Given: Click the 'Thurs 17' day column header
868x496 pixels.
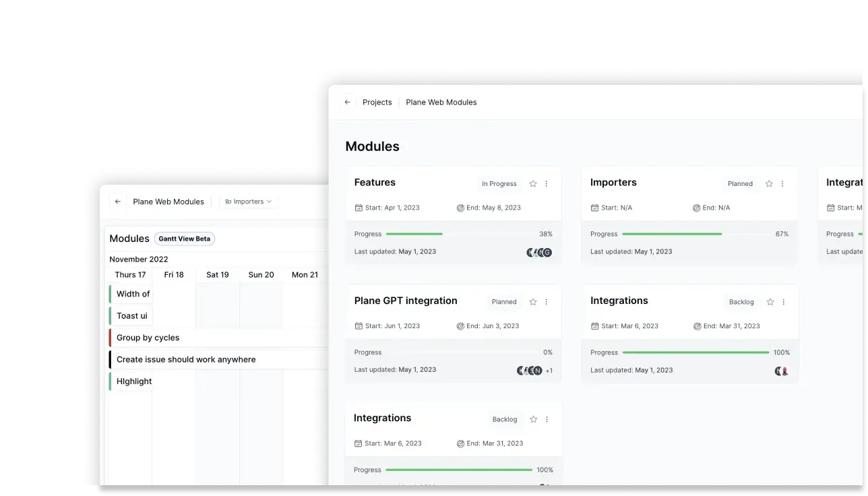Looking at the screenshot, I should pos(130,275).
